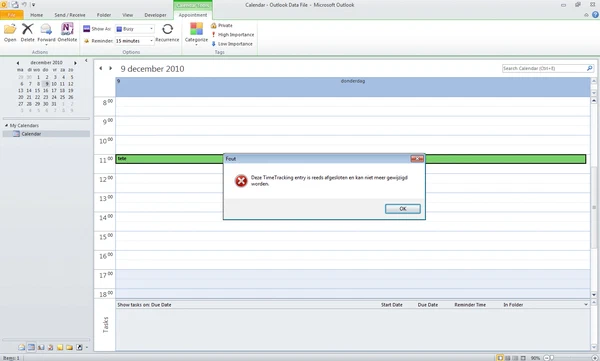Image resolution: width=600 pixels, height=361 pixels.
Task: Go back one day in calendar view
Action: point(101,68)
